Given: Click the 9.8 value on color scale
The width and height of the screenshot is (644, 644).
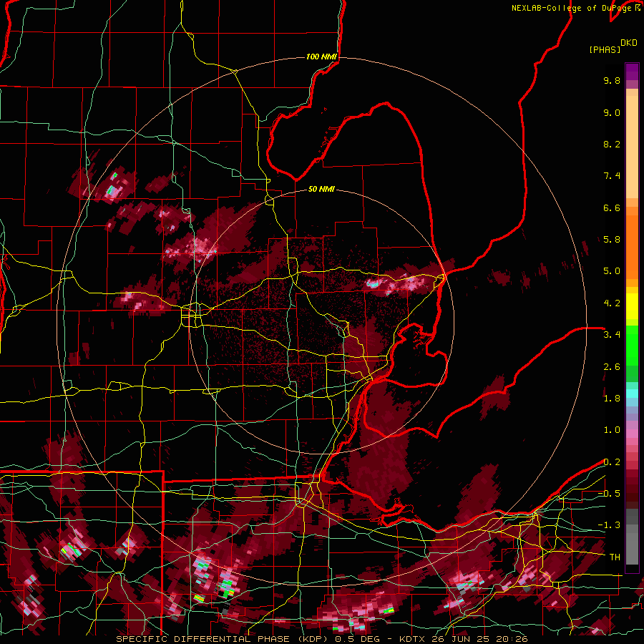Looking at the screenshot, I should [x=612, y=80].
